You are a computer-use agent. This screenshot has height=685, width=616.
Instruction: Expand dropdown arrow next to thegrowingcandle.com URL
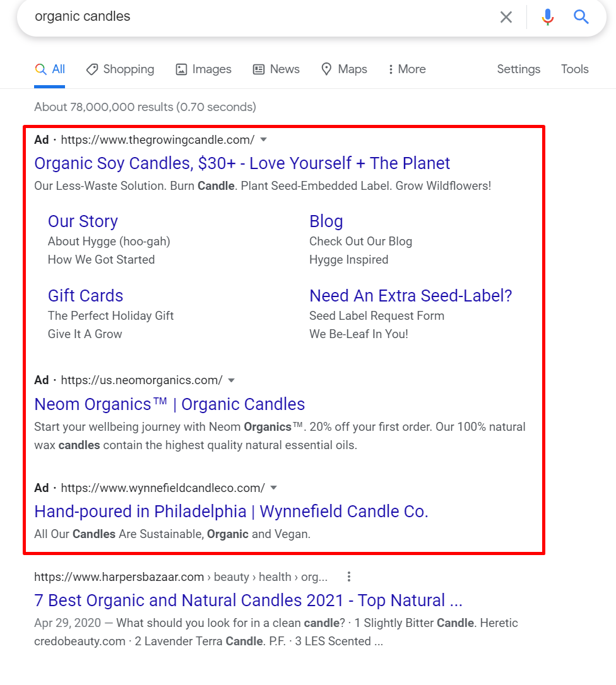[263, 140]
